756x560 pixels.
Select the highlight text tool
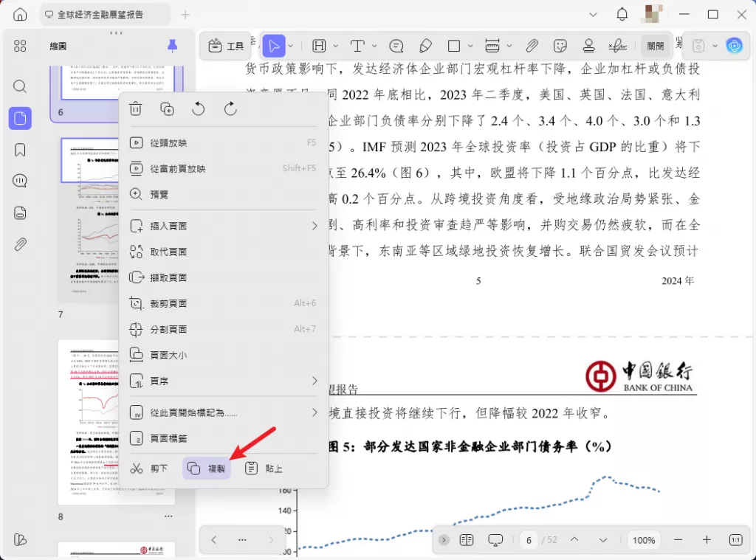(x=319, y=46)
